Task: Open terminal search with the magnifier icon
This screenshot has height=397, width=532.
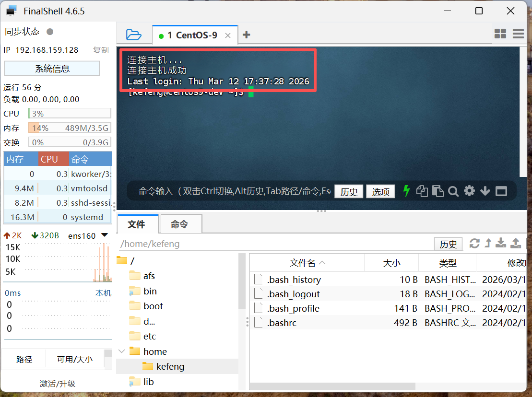Action: click(x=453, y=192)
